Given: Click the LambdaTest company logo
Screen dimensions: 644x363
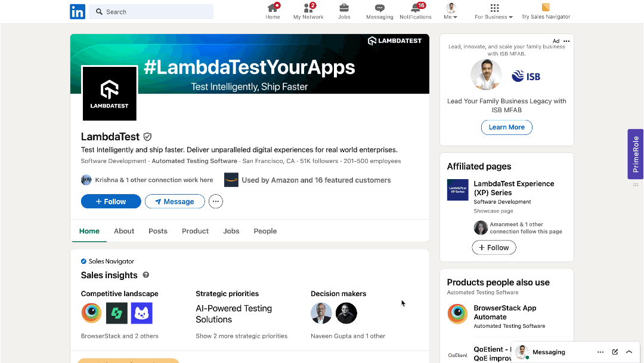Looking at the screenshot, I should (109, 93).
